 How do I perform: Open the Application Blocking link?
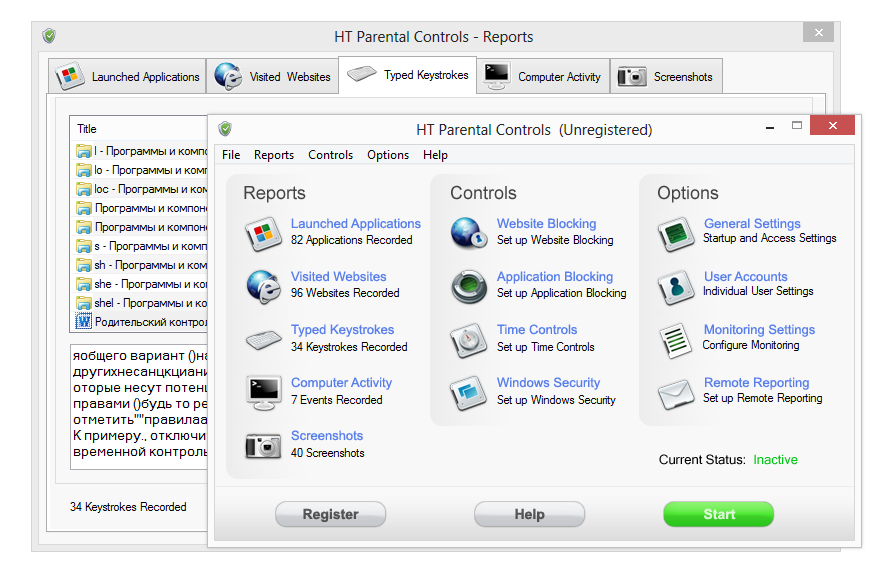[555, 277]
